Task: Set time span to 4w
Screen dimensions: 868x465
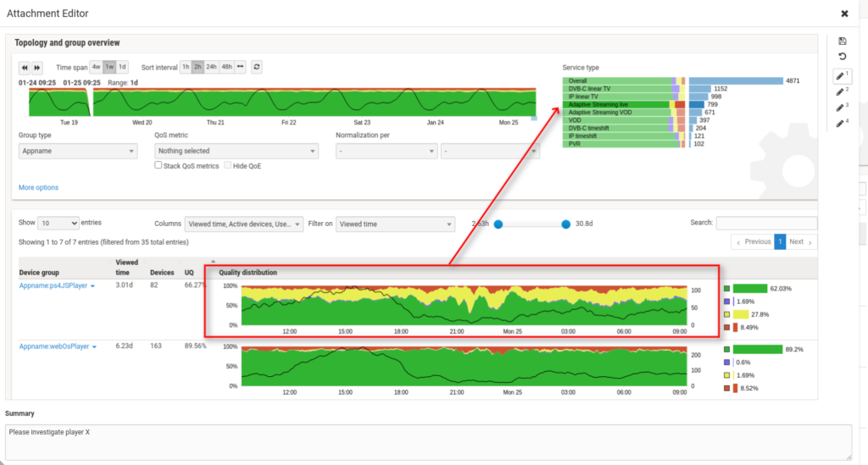Action: pos(96,67)
